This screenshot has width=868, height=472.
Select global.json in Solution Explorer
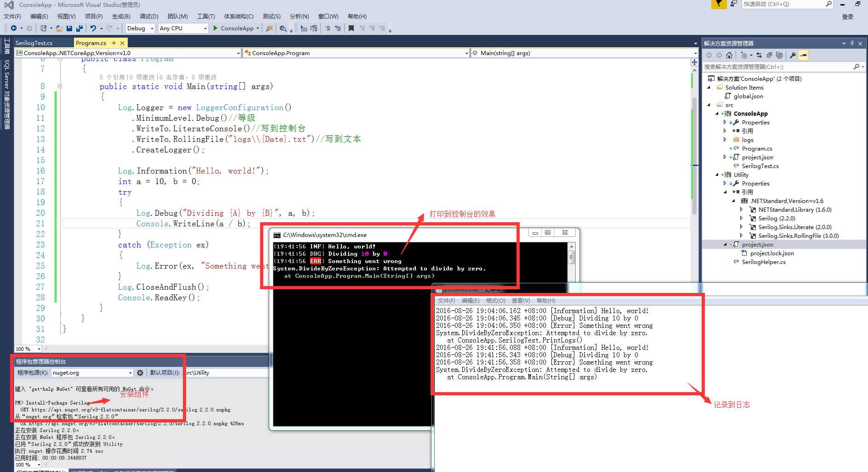click(748, 96)
